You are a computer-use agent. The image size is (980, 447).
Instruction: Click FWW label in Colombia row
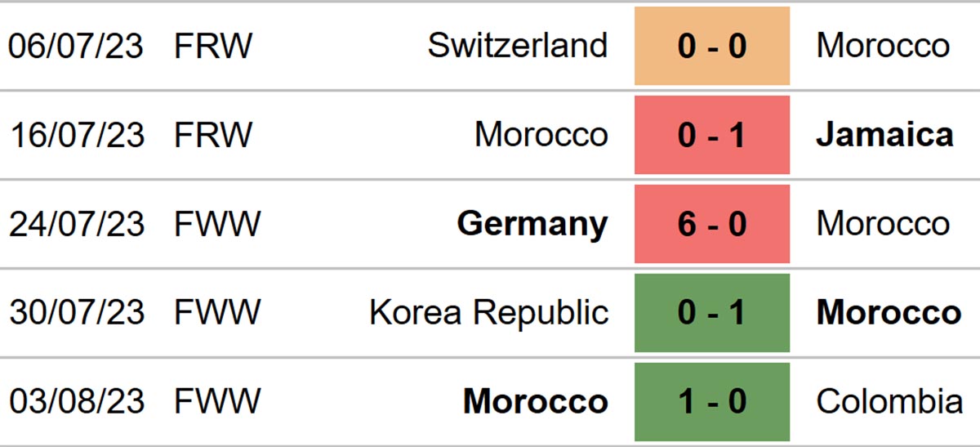217,402
